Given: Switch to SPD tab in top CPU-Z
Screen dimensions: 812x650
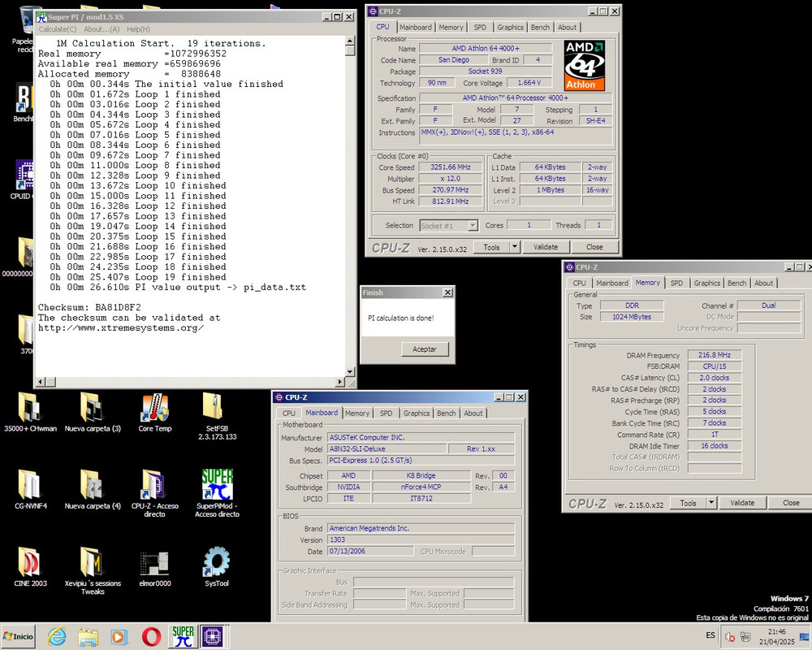Looking at the screenshot, I should tap(480, 28).
